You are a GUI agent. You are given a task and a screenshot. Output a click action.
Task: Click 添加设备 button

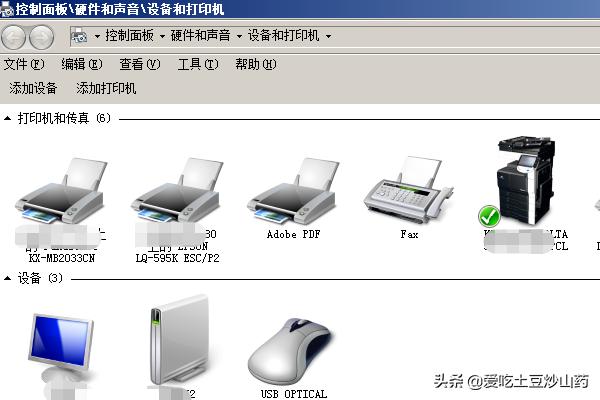click(33, 88)
